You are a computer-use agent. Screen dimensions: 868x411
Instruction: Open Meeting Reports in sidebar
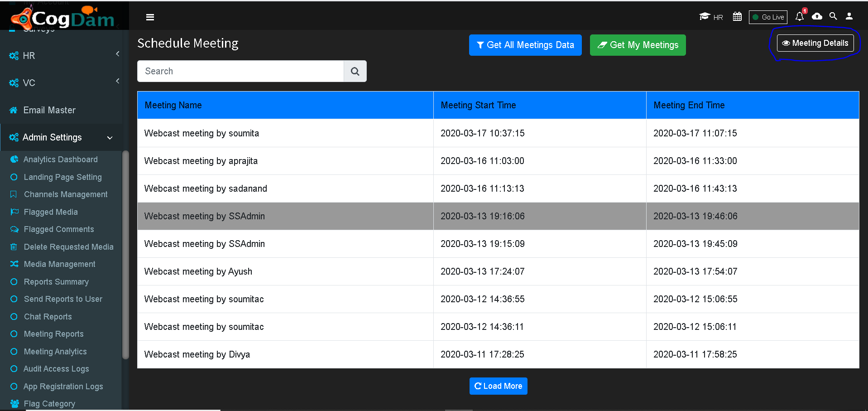pos(53,334)
